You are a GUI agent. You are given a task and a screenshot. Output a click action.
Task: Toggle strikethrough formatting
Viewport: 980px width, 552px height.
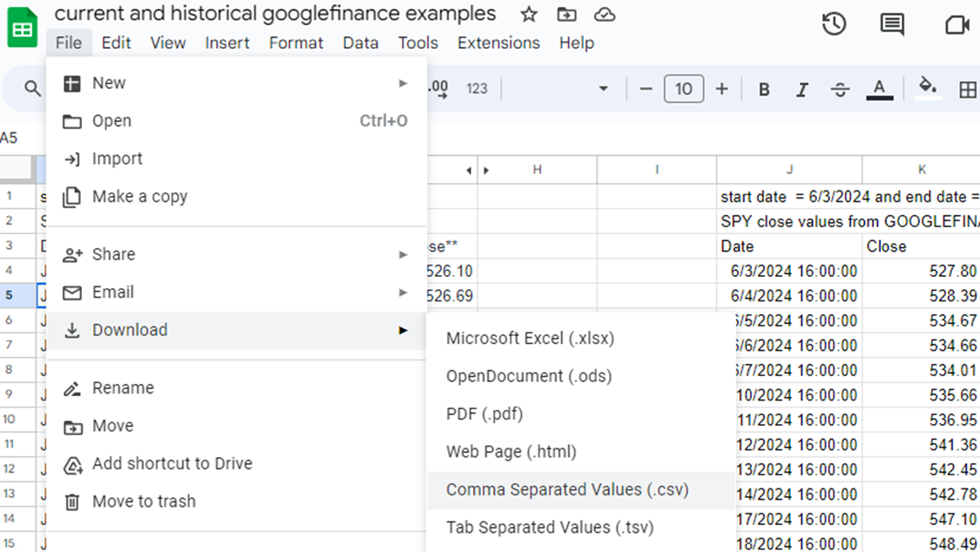click(840, 90)
